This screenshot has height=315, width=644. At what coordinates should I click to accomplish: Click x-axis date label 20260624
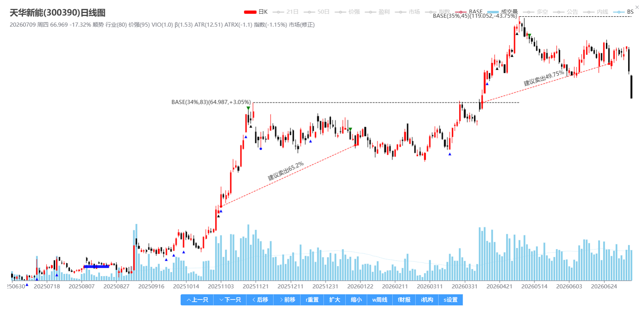(x=604, y=287)
